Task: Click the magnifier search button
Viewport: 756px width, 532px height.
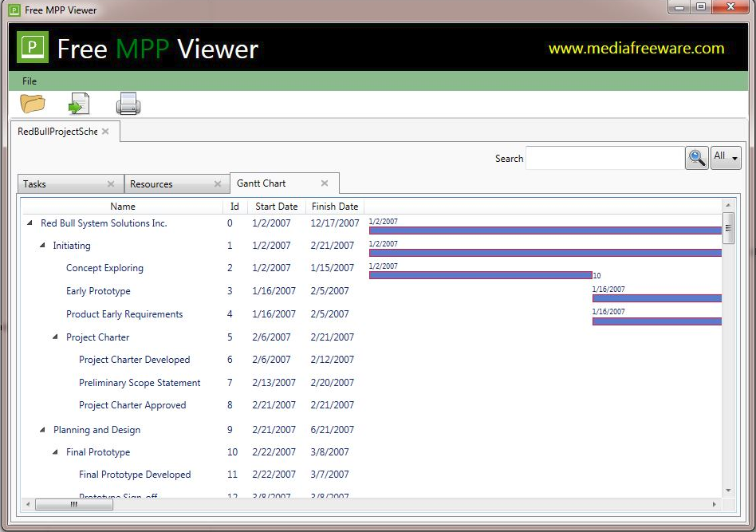Action: pyautogui.click(x=697, y=158)
